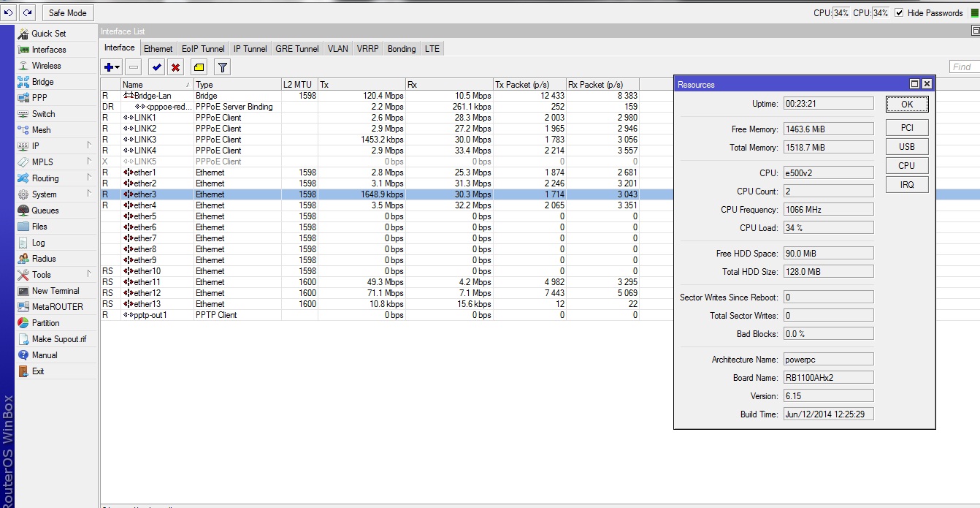Toggle the Hide Passwords checkbox
Screen dimensions: 980x508
coord(899,12)
